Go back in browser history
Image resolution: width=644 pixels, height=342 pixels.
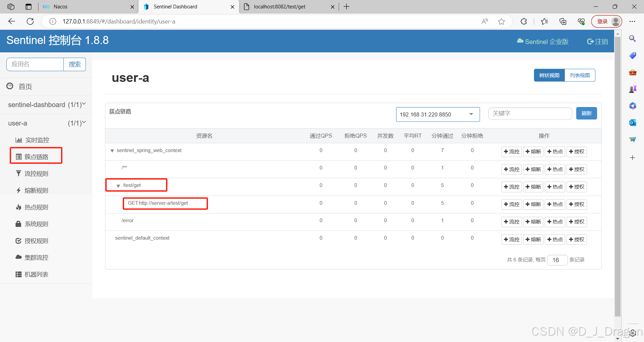12,21
